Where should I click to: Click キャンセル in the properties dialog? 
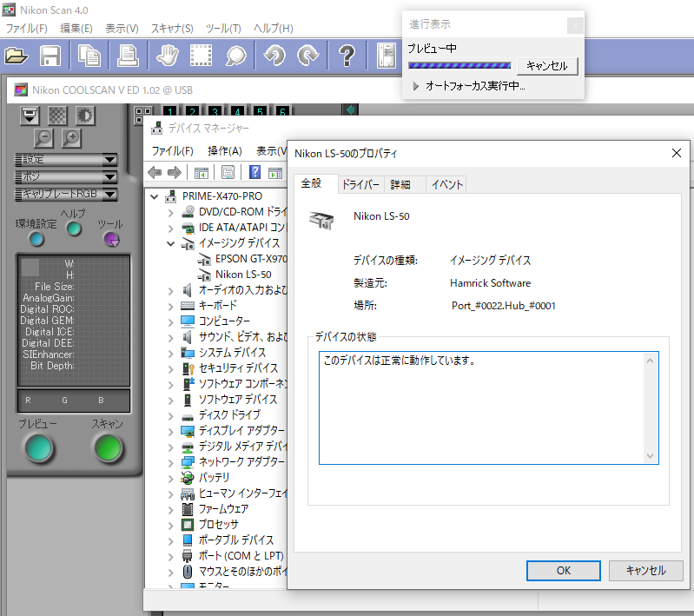(x=645, y=571)
